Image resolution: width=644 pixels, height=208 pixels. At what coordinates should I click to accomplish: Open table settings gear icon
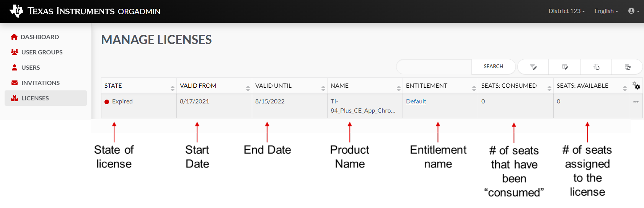(x=636, y=85)
